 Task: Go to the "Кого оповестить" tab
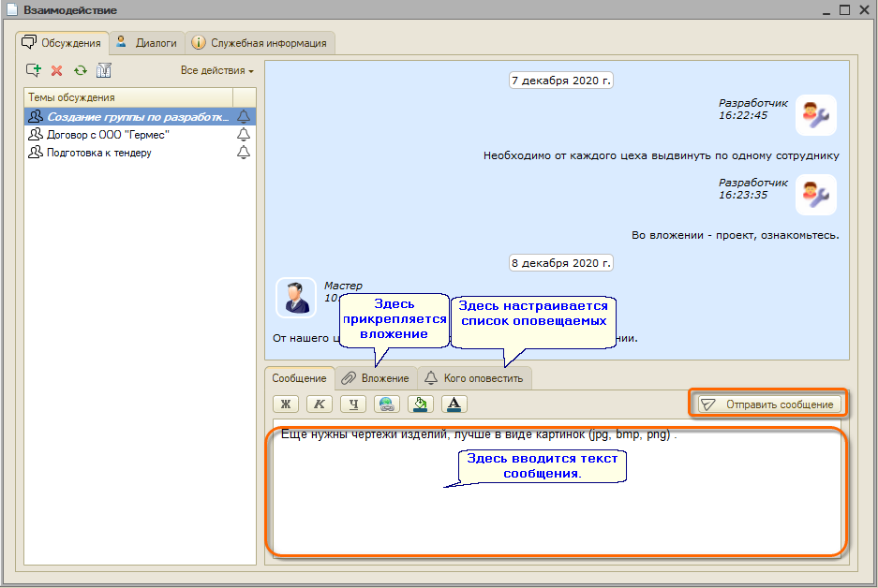pyautogui.click(x=474, y=378)
